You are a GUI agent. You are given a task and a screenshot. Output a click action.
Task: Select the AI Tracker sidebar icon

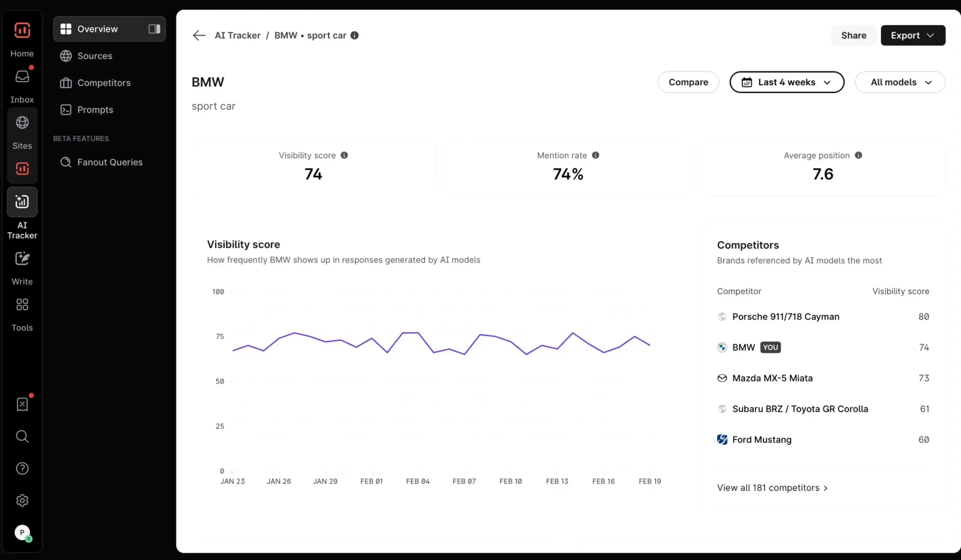coord(22,202)
